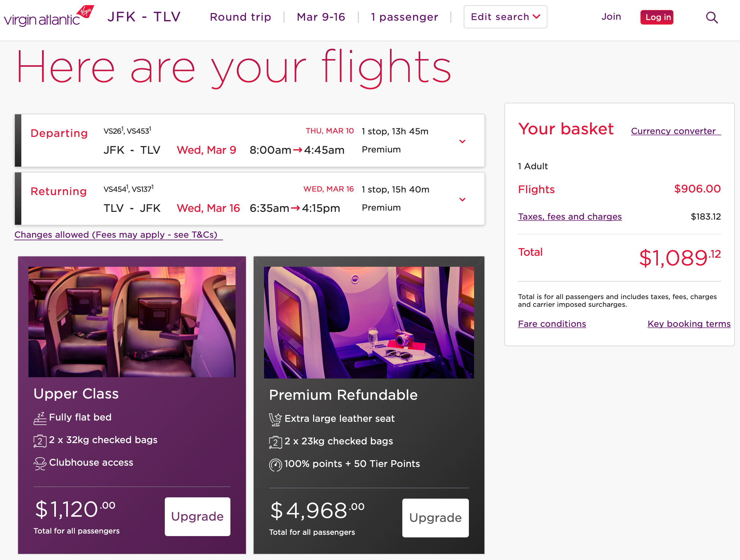Click the JFK - TLV route header
The height and width of the screenshot is (560, 740).
[x=144, y=17]
